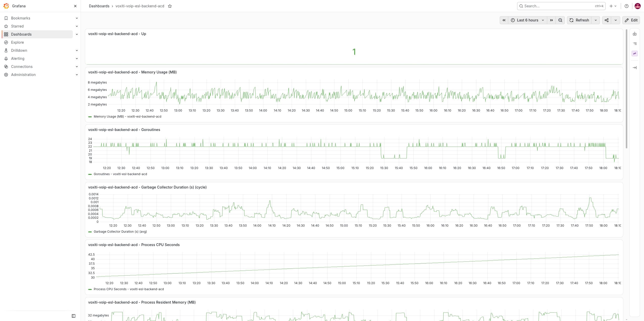Click Garbage Collector Duration panel title
Image resolution: width=644 pixels, height=321 pixels.
147,187
